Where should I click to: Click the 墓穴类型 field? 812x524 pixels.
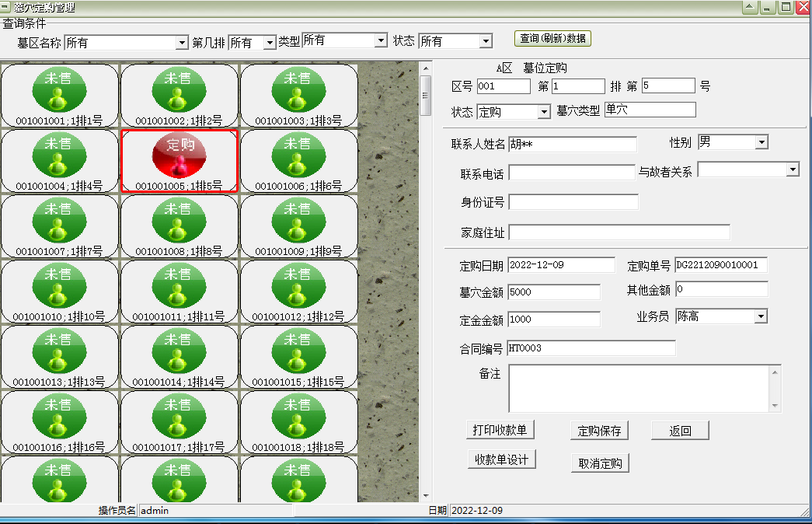(x=650, y=110)
